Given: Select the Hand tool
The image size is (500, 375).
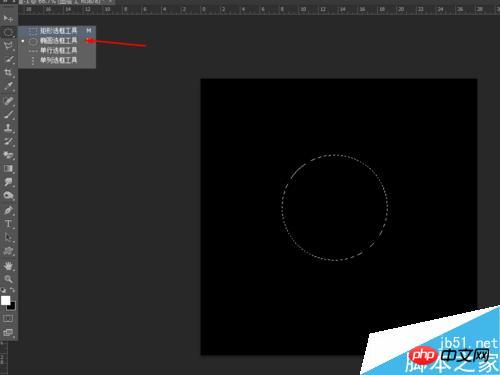Looking at the screenshot, I should [x=8, y=266].
